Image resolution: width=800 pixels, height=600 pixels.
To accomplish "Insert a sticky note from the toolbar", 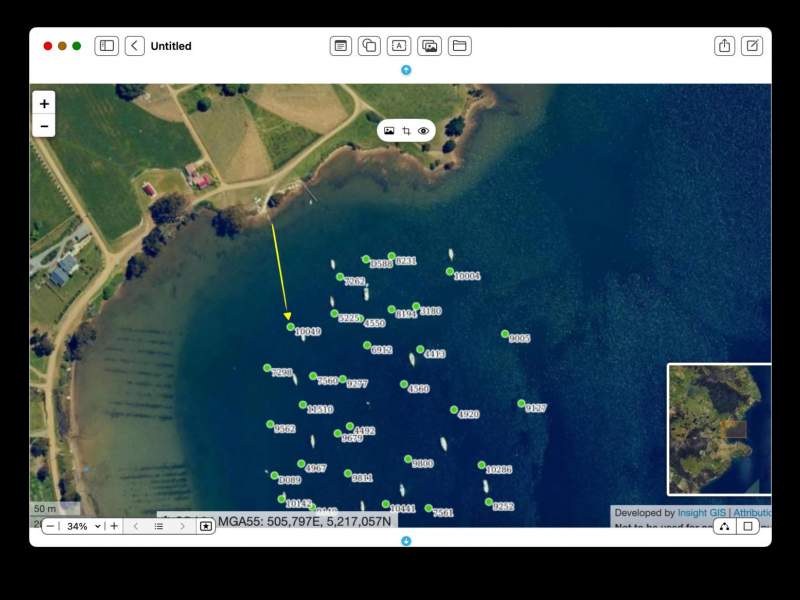I will tap(340, 46).
